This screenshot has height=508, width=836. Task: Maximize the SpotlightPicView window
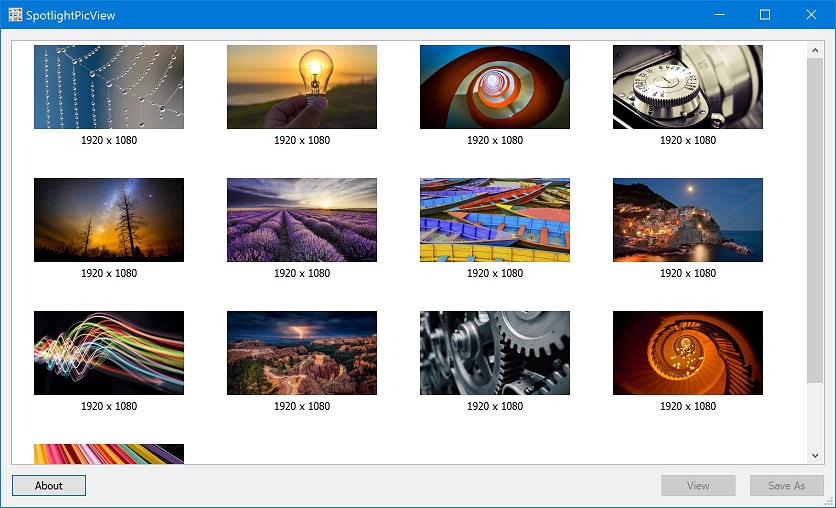(x=765, y=14)
